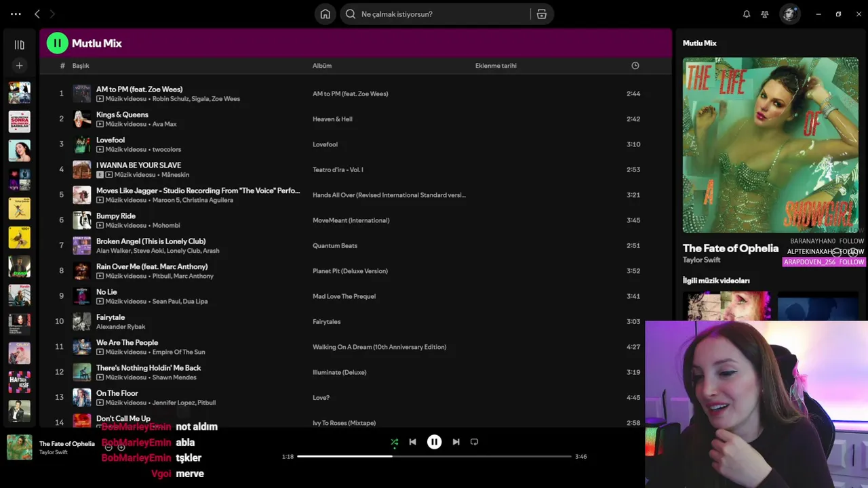
Task: Select the Bumpy Ride track
Action: (116, 216)
